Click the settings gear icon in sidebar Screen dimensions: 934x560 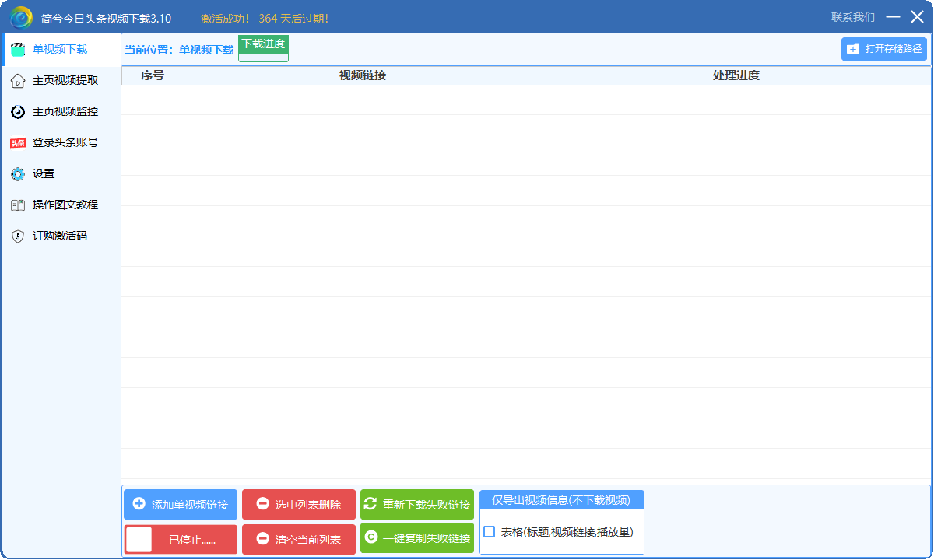click(x=18, y=174)
